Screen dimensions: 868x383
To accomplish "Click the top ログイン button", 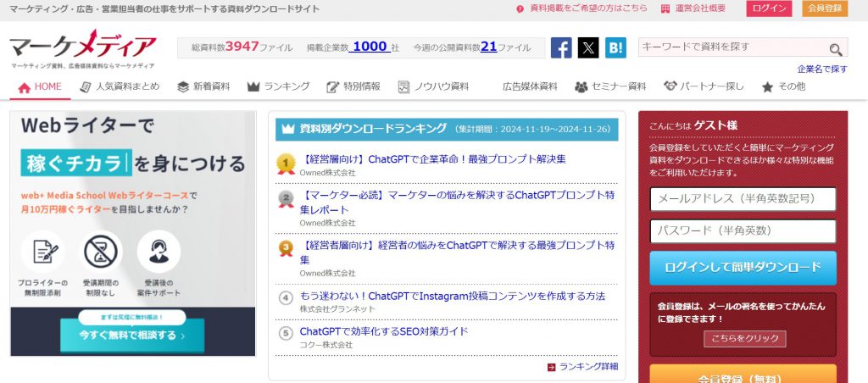I will point(769,8).
